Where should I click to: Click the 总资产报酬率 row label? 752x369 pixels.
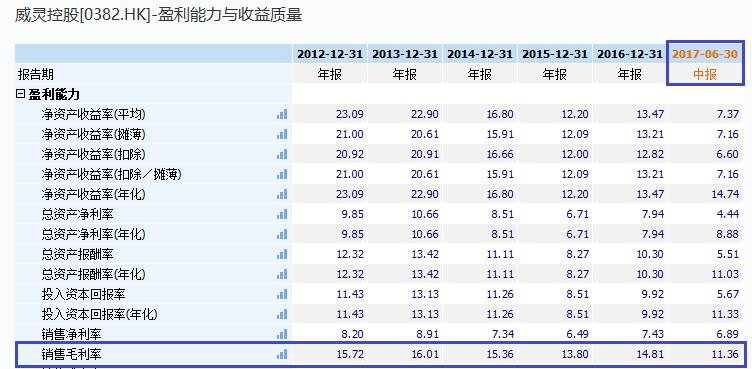pos(78,254)
